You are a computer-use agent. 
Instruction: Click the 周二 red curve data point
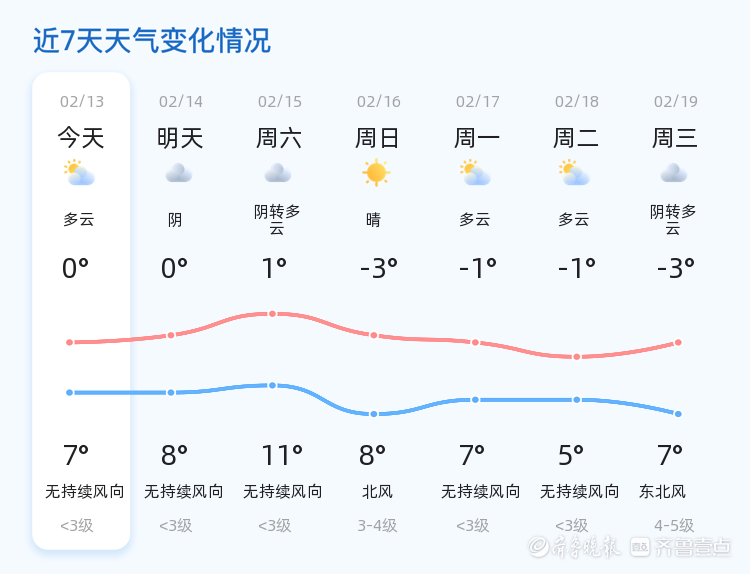pyautogui.click(x=577, y=357)
